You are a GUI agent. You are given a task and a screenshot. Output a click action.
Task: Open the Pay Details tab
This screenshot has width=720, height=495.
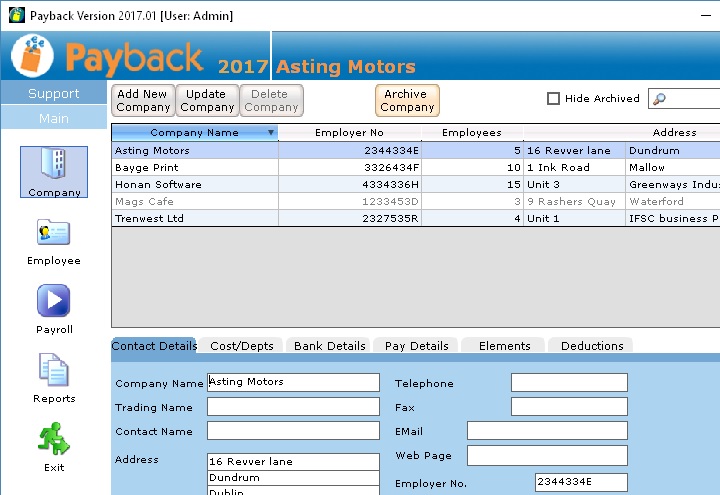point(416,346)
